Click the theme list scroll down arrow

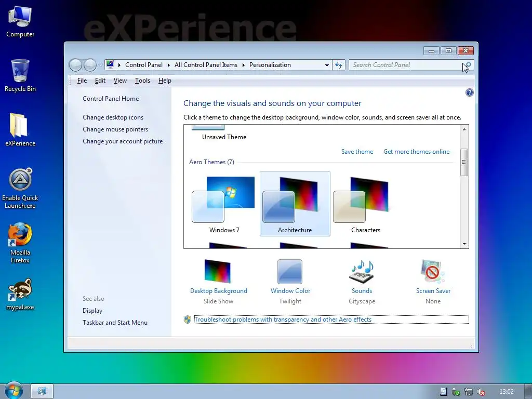(464, 244)
